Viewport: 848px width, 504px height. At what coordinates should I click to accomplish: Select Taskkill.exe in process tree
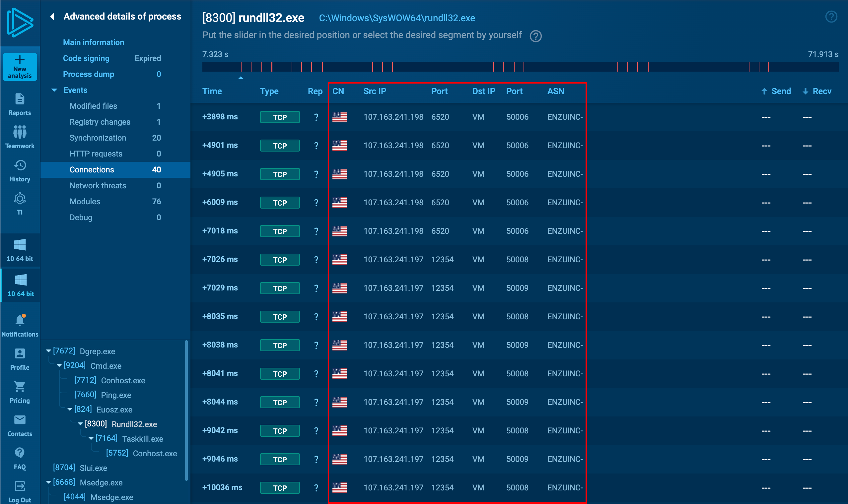coord(142,438)
